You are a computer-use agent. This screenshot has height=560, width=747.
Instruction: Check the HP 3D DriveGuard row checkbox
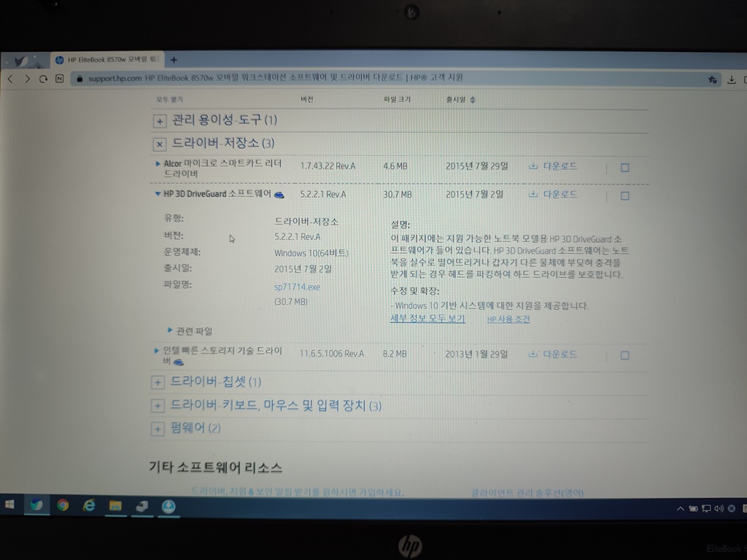coord(624,195)
